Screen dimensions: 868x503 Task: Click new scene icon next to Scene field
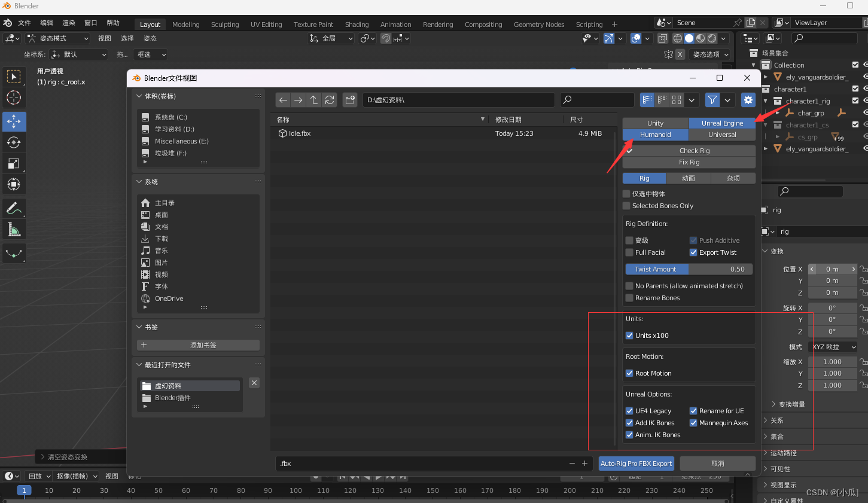(x=751, y=23)
